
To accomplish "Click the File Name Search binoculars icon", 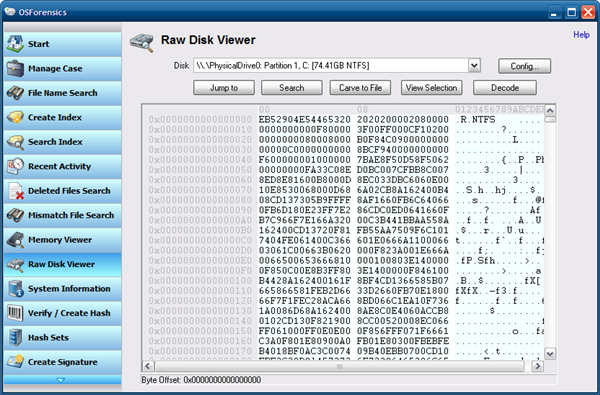I will click(15, 93).
